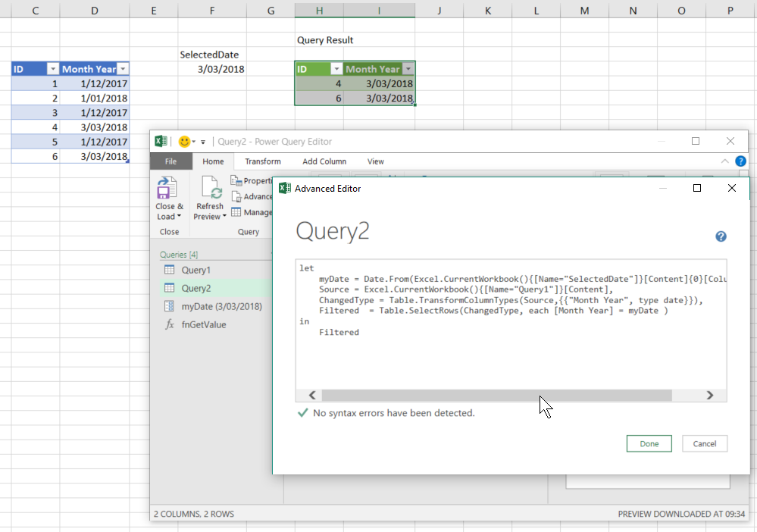Click ID 6 cell in Query Result table

319,98
